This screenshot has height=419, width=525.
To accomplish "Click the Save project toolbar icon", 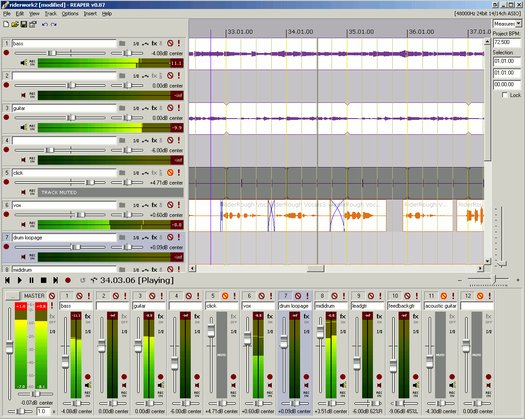I will click(24, 24).
